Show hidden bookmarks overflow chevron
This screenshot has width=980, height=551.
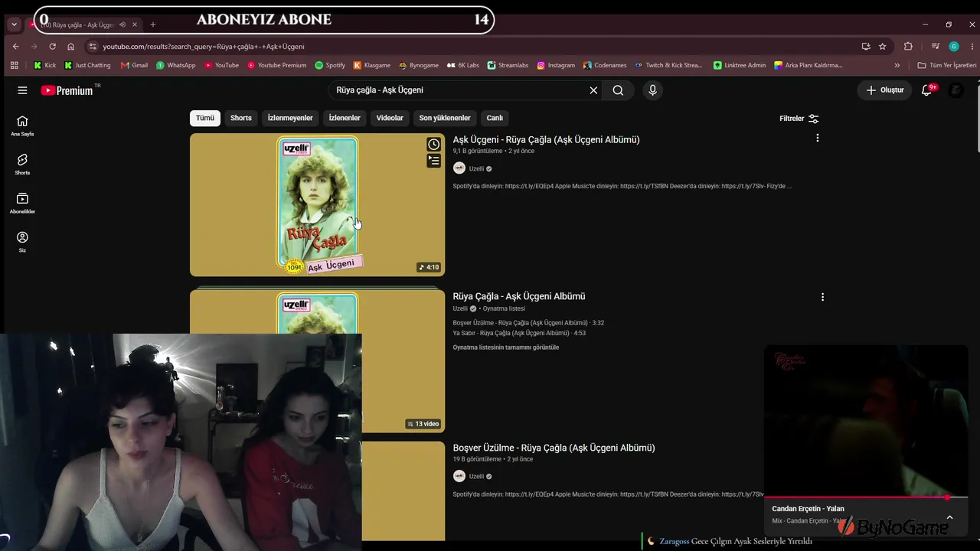[897, 65]
